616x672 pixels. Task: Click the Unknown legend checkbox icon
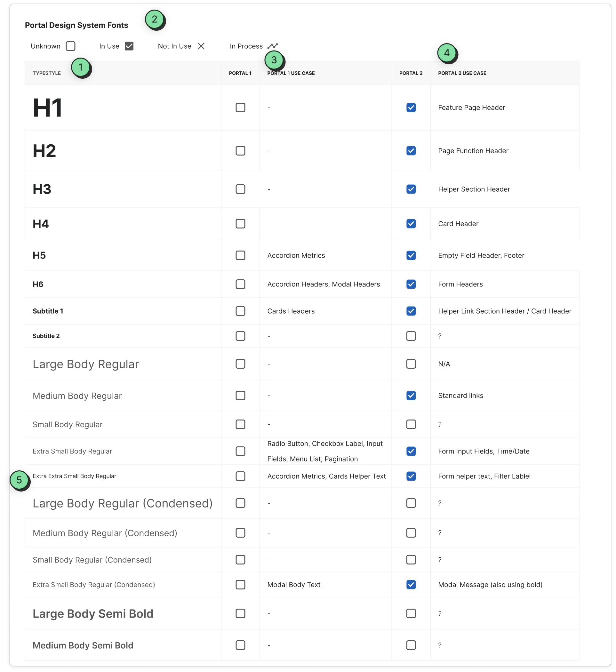click(71, 46)
